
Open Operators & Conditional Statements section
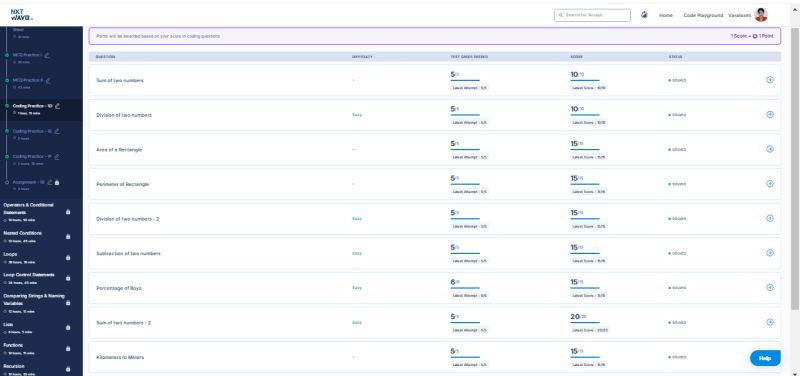(29, 208)
